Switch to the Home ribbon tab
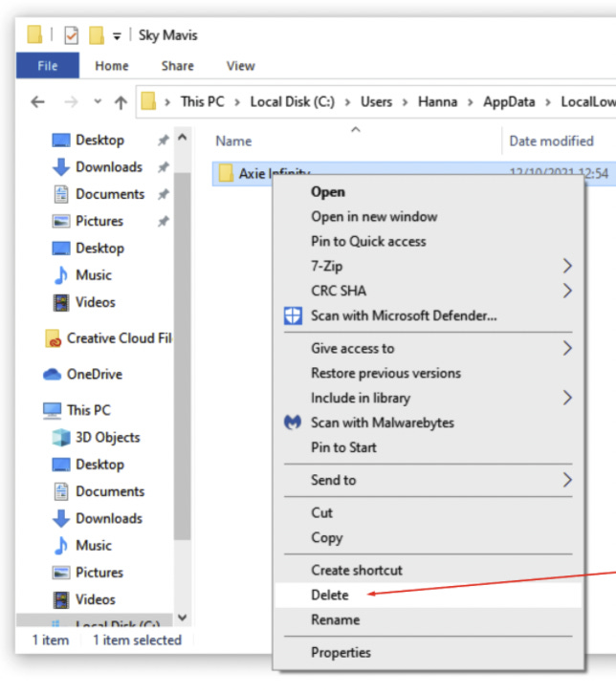 tap(112, 66)
